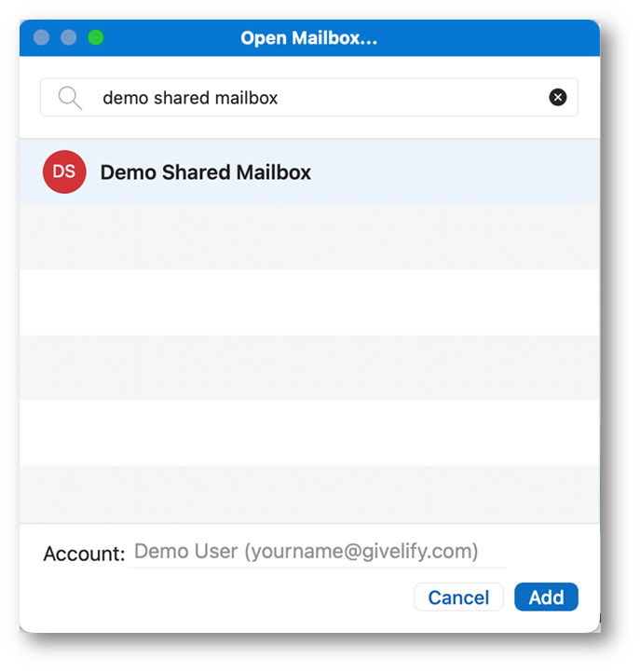This screenshot has width=640, height=672.
Task: Click the "Account:" label
Action: pyautogui.click(x=84, y=554)
